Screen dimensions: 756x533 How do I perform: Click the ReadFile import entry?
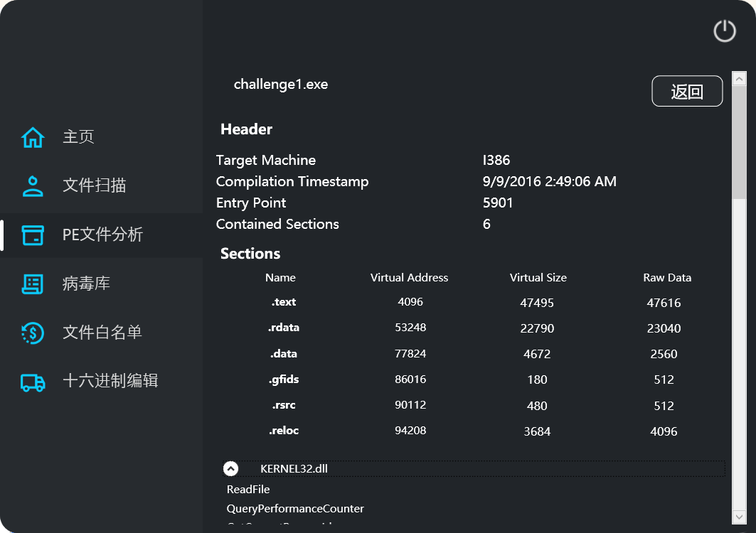[248, 490]
